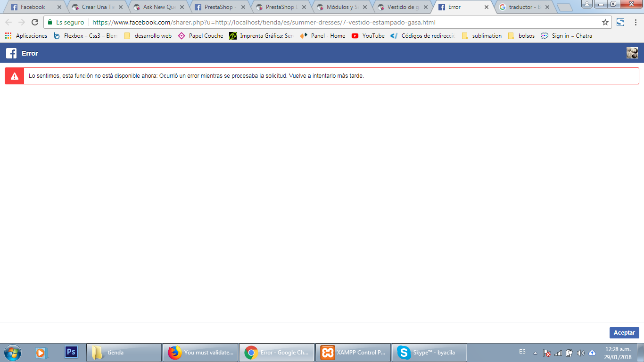Open XAMPP Control Panel from taskbar
Image resolution: width=644 pixels, height=362 pixels.
353,353
